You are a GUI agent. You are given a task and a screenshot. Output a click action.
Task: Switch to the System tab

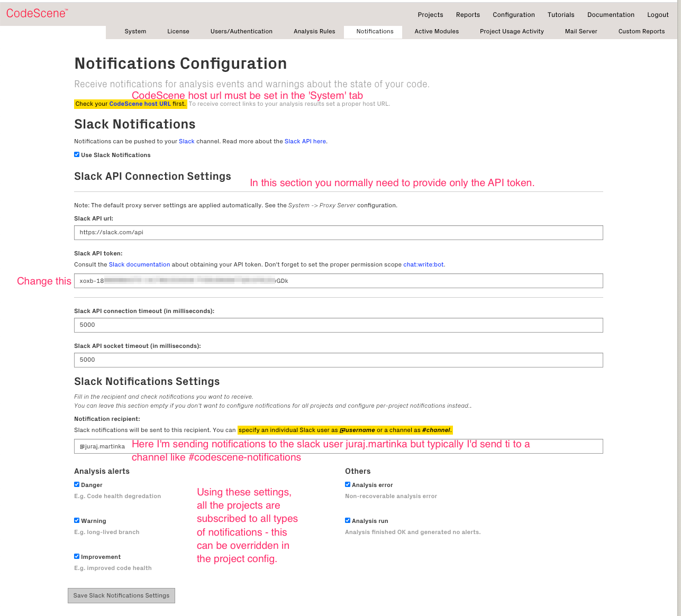pyautogui.click(x=135, y=32)
